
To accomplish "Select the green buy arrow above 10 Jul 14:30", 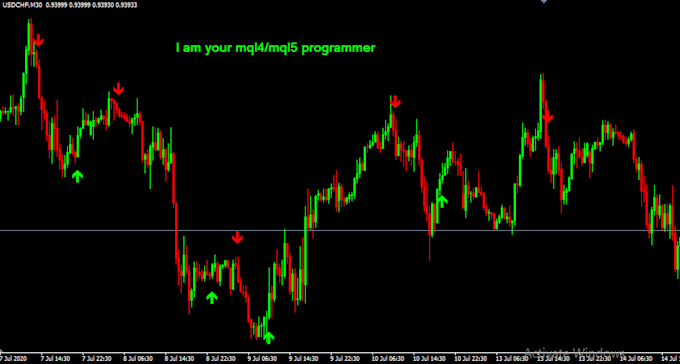I will pyautogui.click(x=442, y=201).
